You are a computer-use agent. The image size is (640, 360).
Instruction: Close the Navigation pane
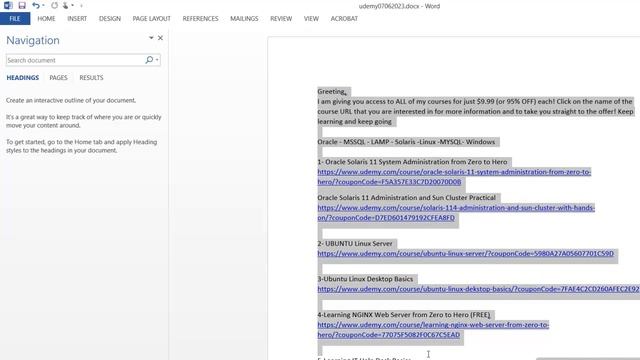click(160, 38)
